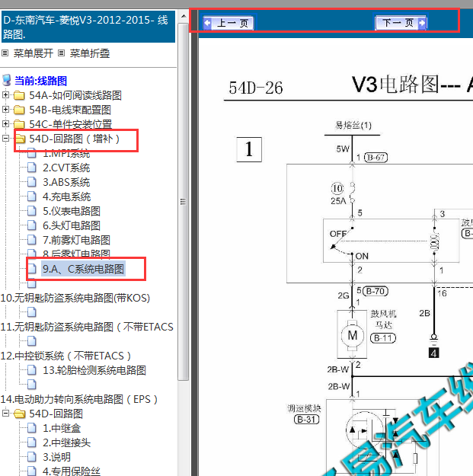This screenshot has height=476, width=473.
Task: Collapse the 54D-回路图（增补） folder
Action: [x=5, y=139]
